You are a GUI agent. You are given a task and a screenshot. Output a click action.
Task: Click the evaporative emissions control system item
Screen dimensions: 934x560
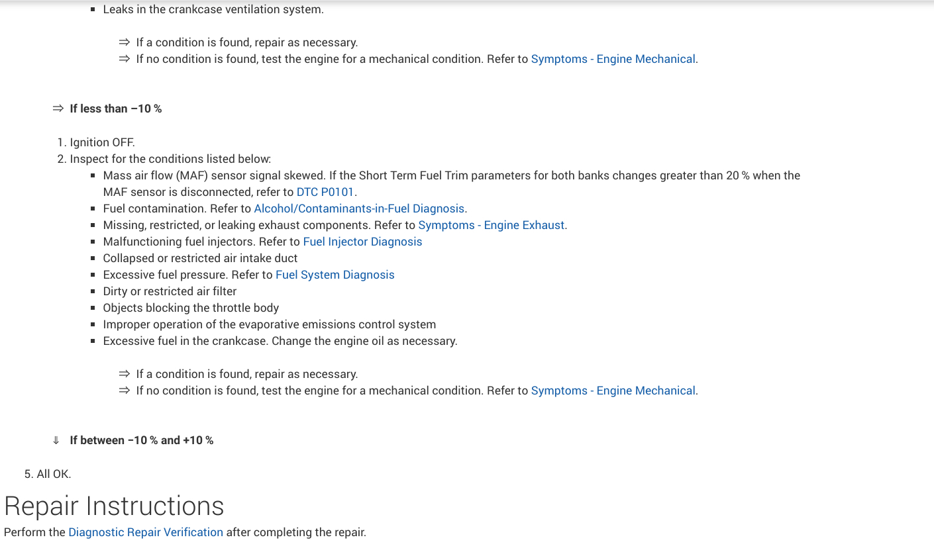(x=269, y=324)
